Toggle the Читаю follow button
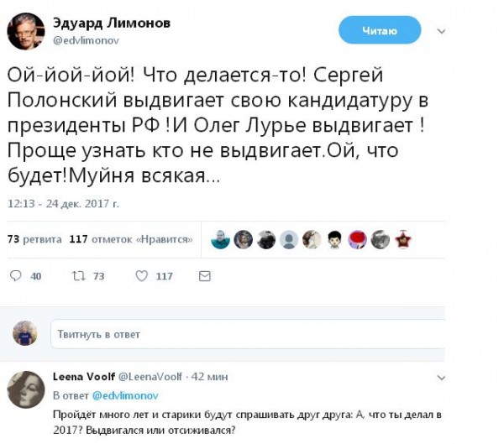The height and width of the screenshot is (444, 504). [380, 30]
